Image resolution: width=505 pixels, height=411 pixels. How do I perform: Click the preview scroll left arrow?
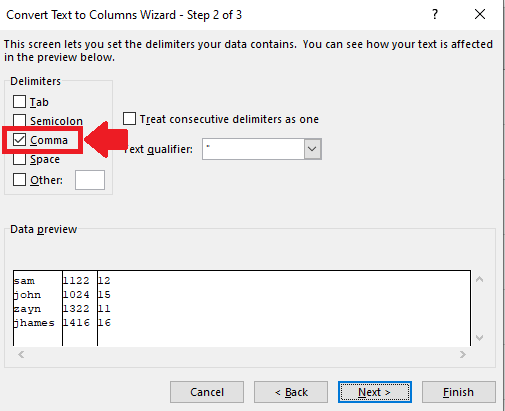tap(21, 354)
